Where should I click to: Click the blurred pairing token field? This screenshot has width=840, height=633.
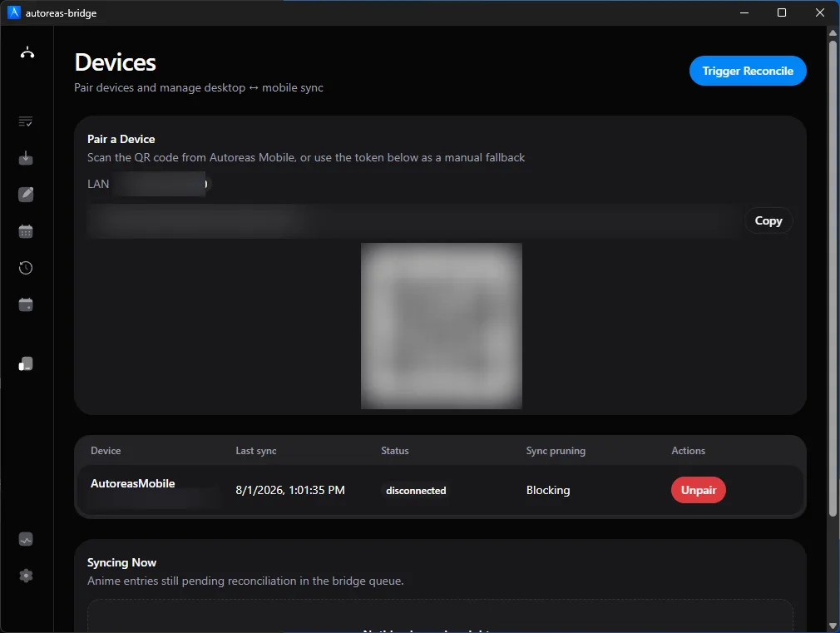413,220
